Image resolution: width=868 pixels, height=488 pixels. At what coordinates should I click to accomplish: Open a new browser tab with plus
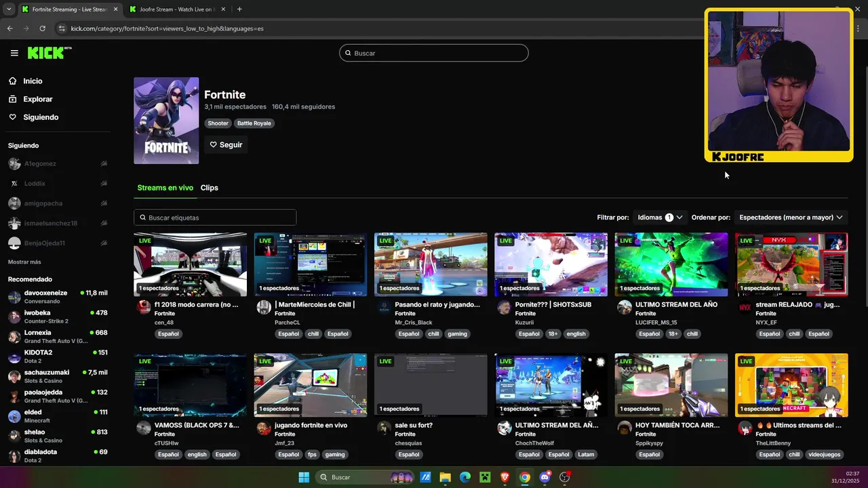point(239,9)
